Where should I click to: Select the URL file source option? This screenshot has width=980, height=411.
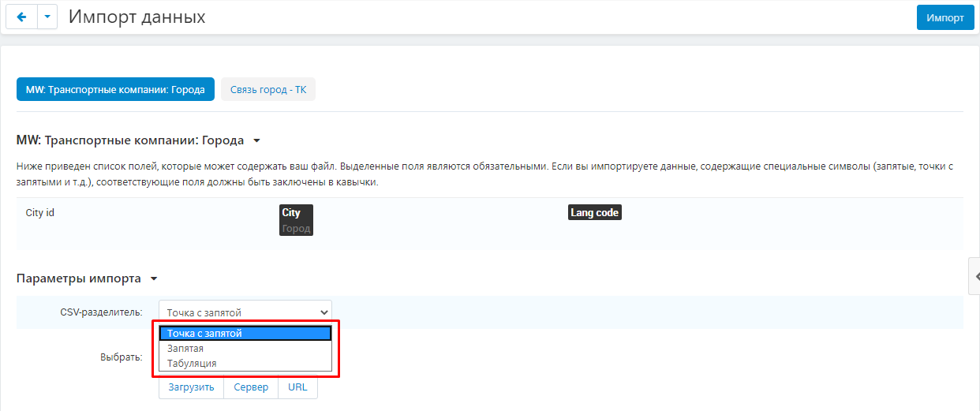[297, 387]
